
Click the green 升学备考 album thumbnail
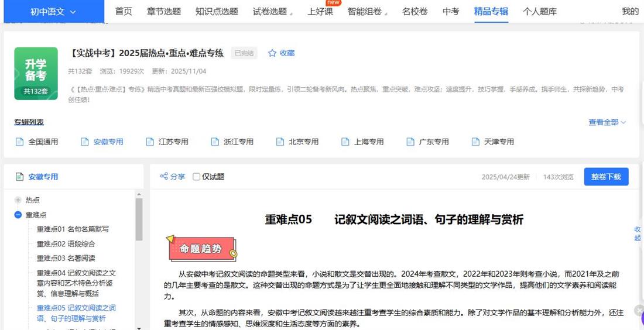(x=36, y=74)
